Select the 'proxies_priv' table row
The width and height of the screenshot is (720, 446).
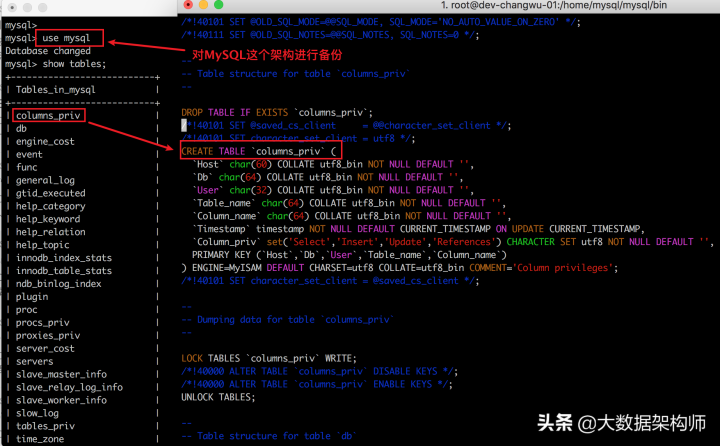[48, 335]
